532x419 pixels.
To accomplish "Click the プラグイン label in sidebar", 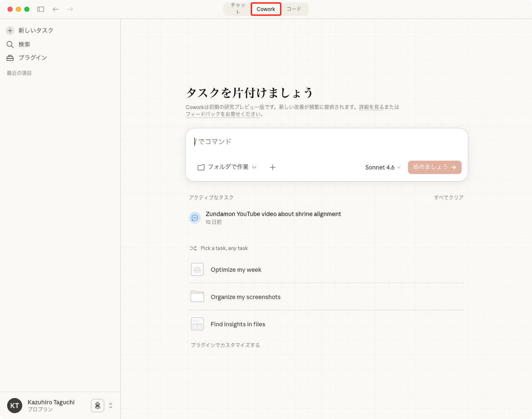I will tap(33, 58).
